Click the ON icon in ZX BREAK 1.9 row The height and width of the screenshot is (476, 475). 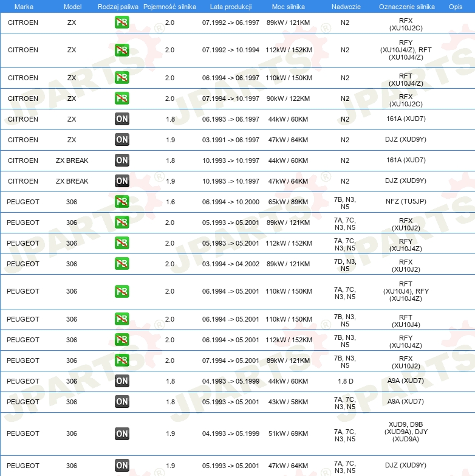122,181
